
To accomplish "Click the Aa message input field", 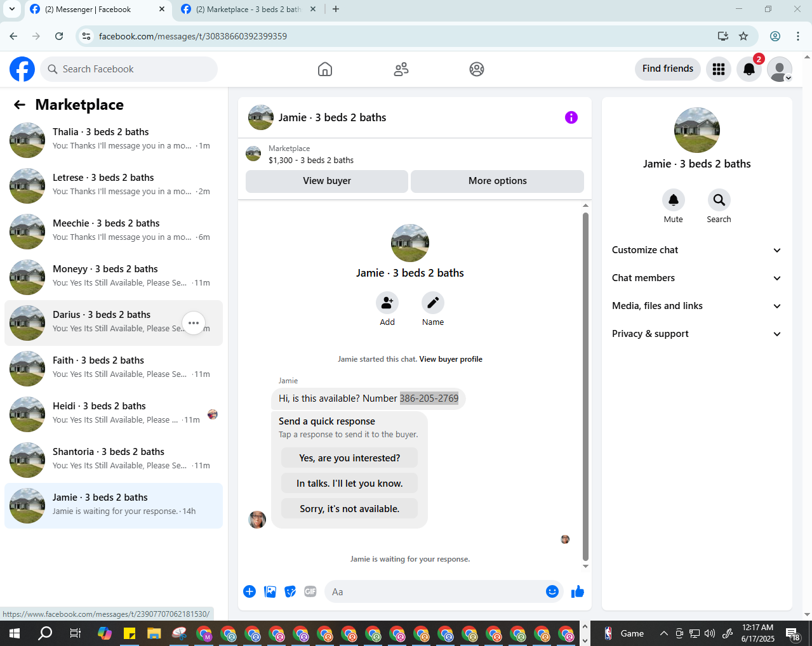I will point(436,591).
